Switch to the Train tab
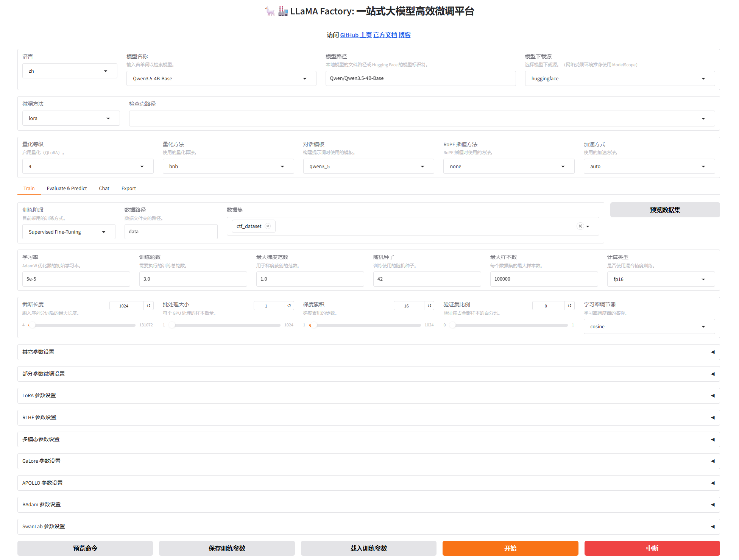Screen dimensions: 739x560 pyautogui.click(x=29, y=188)
